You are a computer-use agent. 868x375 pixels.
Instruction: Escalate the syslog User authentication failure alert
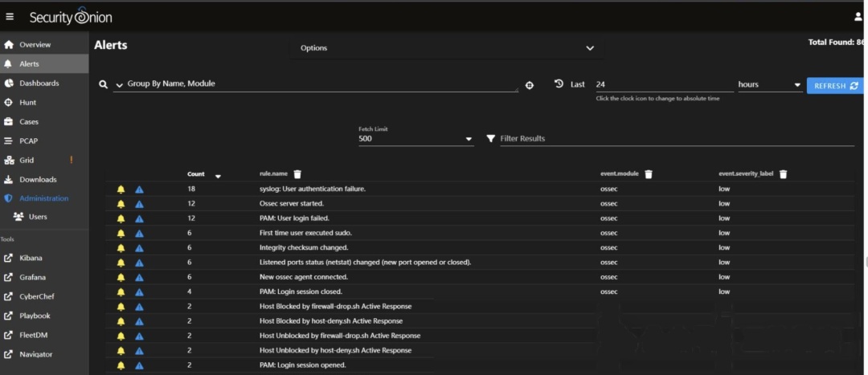pos(140,190)
